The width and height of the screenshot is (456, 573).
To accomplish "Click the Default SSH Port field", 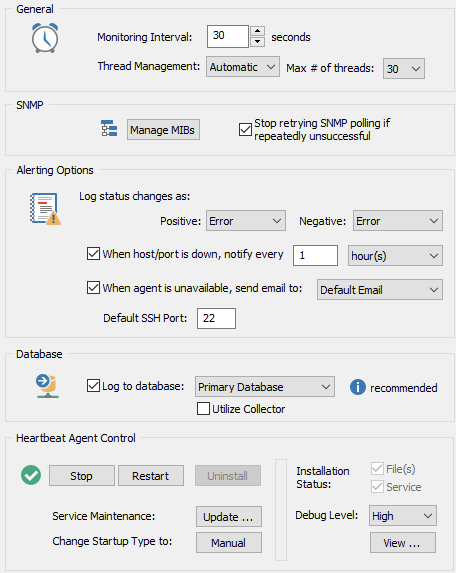I will (x=216, y=318).
